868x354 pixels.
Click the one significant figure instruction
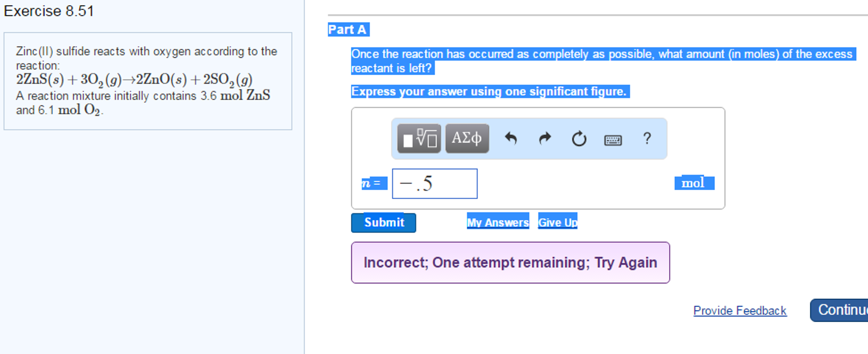(489, 92)
